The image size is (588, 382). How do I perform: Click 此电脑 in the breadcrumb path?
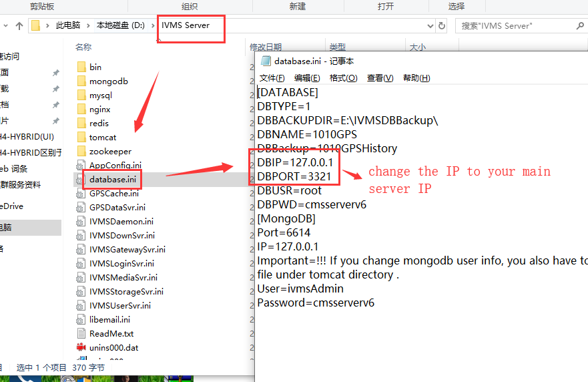(68, 25)
